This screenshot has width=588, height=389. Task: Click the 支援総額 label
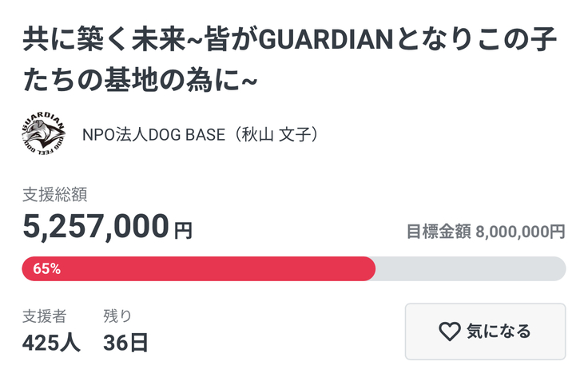(x=55, y=193)
